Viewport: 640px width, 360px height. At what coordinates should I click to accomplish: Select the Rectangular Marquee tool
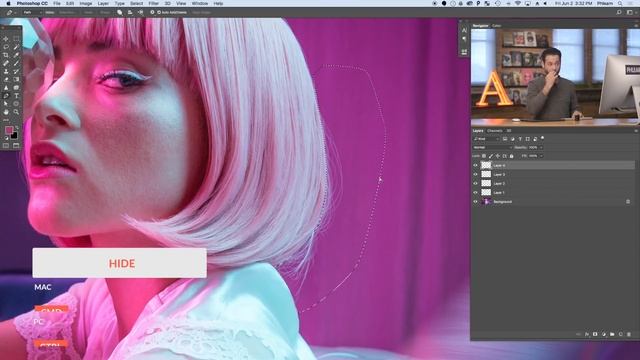[16, 39]
